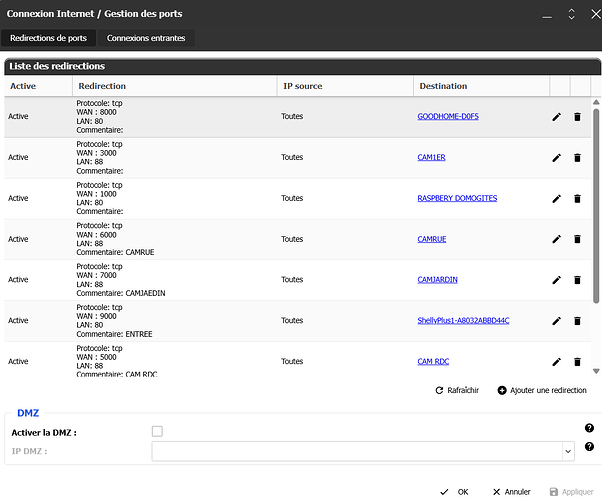Edit the GOODHOME-D0F5 redirection with pencil icon
This screenshot has height=500, width=602.
557,117
